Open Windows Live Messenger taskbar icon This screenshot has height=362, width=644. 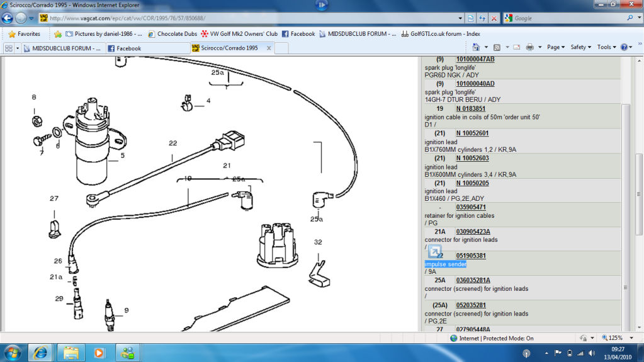(128, 353)
